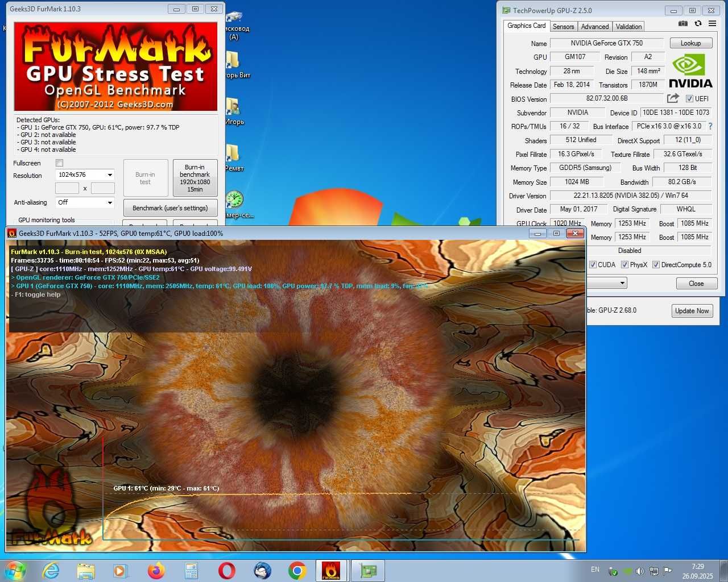The width and height of the screenshot is (728, 582).
Task: Switch to the Advanced tab
Action: click(595, 27)
